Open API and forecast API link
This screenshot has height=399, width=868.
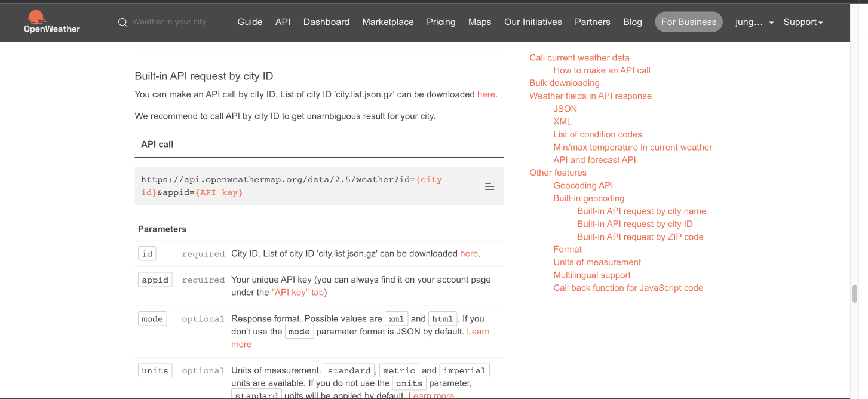tap(594, 160)
